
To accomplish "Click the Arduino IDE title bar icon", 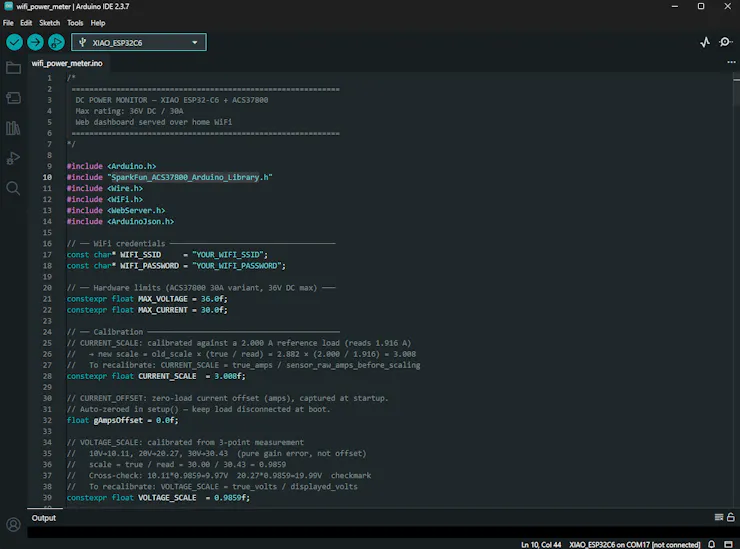I will (x=8, y=6).
